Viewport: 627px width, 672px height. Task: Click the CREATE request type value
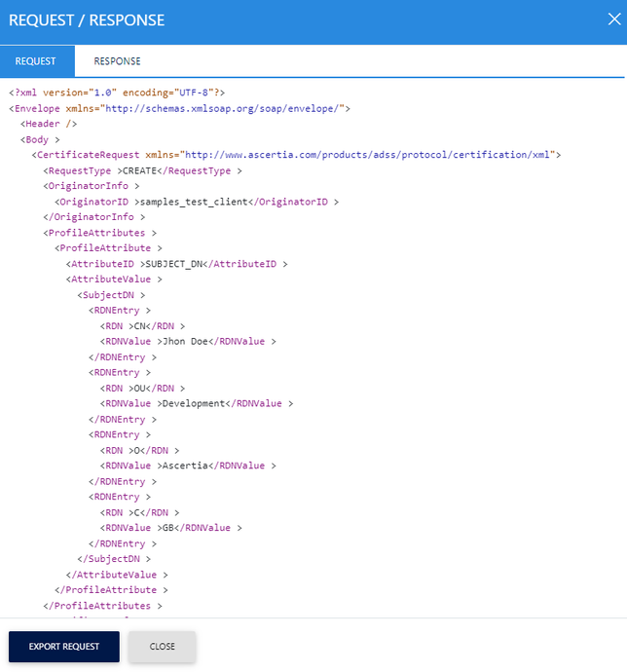pyautogui.click(x=139, y=170)
